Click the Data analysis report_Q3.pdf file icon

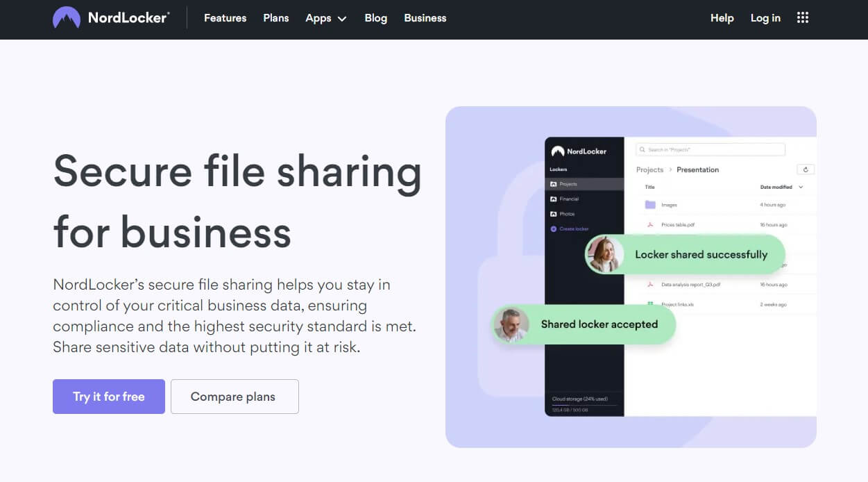click(x=650, y=285)
